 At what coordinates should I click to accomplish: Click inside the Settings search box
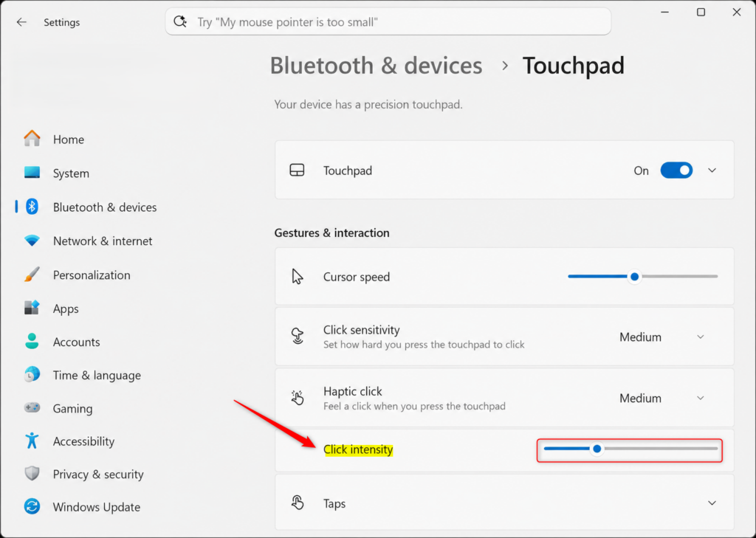388,21
